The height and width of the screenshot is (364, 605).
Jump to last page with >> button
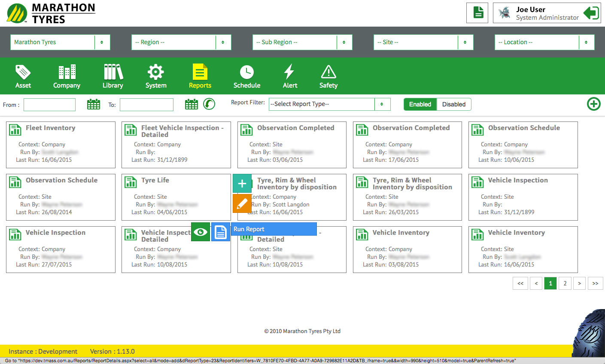595,283
